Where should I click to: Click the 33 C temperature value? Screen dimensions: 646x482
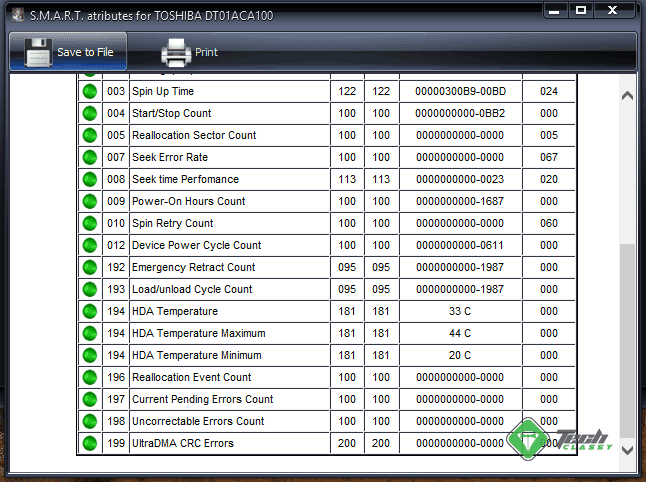point(460,311)
